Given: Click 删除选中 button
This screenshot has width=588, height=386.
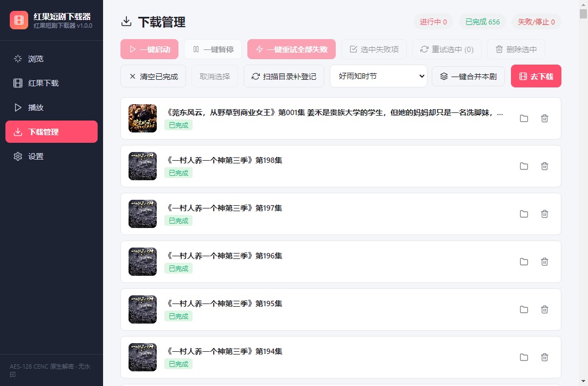Looking at the screenshot, I should 516,49.
